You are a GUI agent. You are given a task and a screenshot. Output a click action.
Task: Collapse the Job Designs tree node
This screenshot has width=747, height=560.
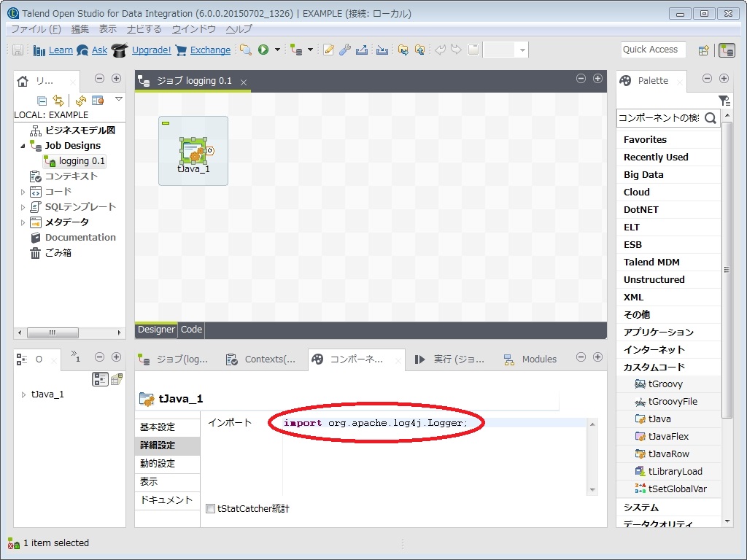(23, 145)
